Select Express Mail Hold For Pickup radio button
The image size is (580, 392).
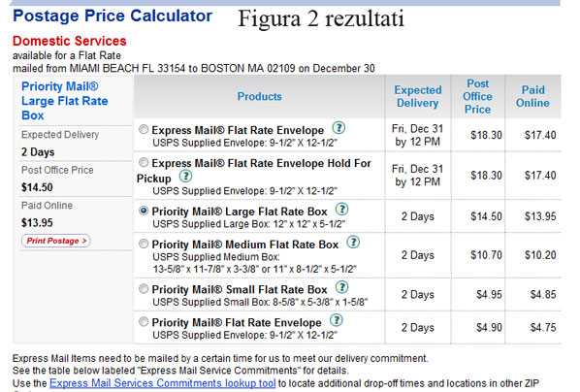pyautogui.click(x=144, y=162)
